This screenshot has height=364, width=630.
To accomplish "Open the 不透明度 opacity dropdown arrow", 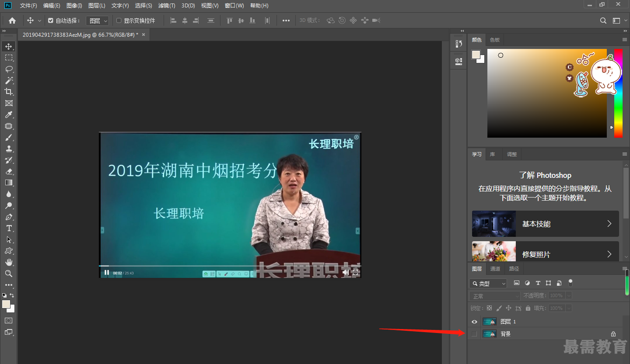I will point(569,296).
